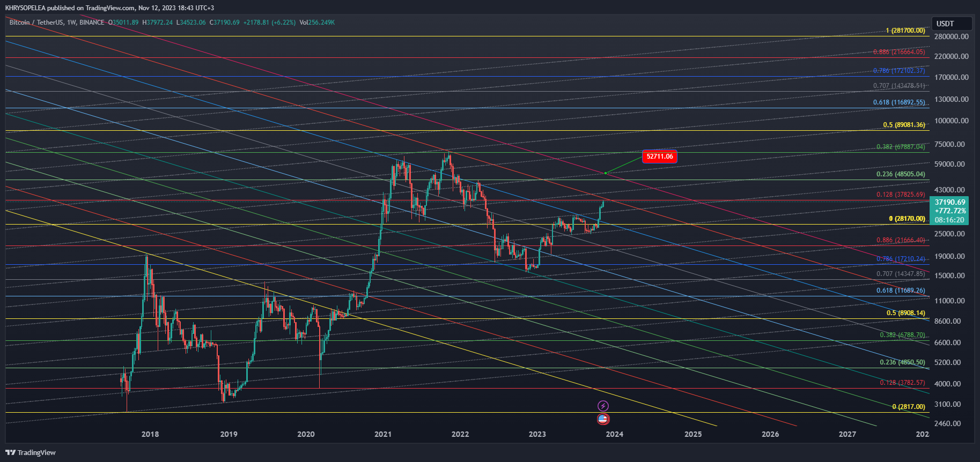Select the Fib label 0.236 (48505.04)
This screenshot has height=462, width=980.
pos(901,174)
